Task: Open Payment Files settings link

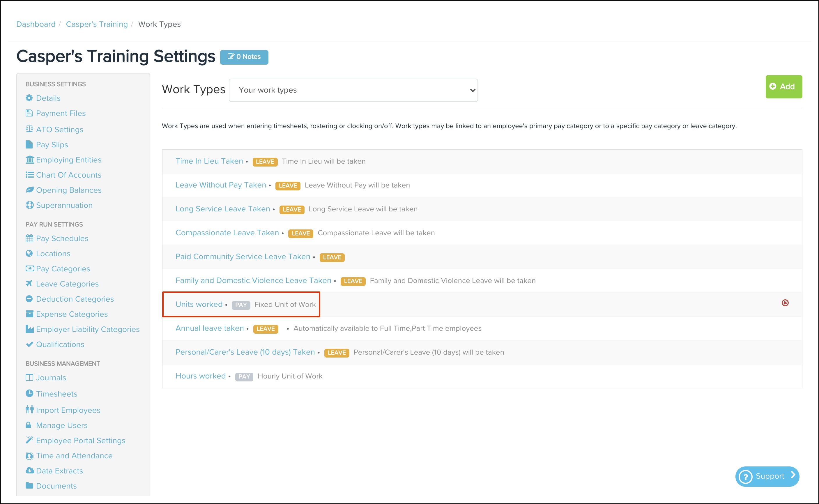Action: pos(61,113)
